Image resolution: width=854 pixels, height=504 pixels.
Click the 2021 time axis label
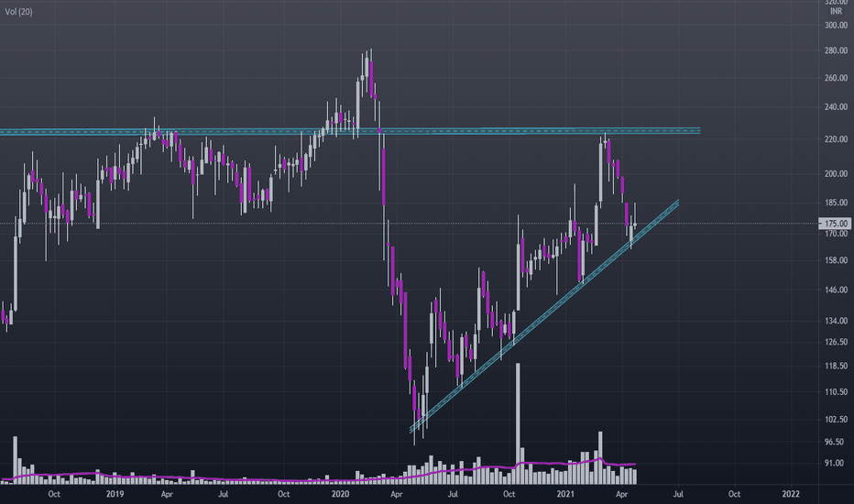[566, 494]
